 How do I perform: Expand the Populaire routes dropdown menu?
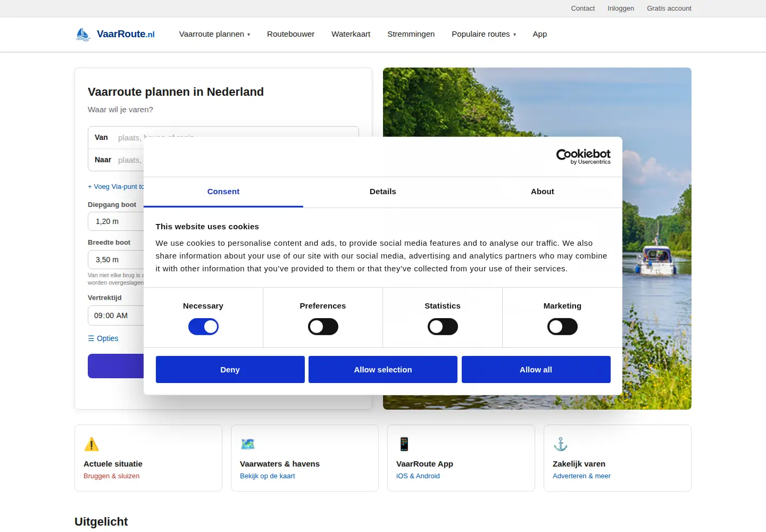(x=484, y=34)
